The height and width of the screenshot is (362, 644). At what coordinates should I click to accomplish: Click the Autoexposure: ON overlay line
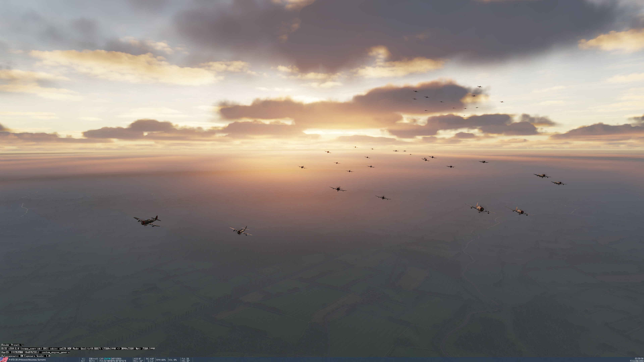click(x=25, y=356)
